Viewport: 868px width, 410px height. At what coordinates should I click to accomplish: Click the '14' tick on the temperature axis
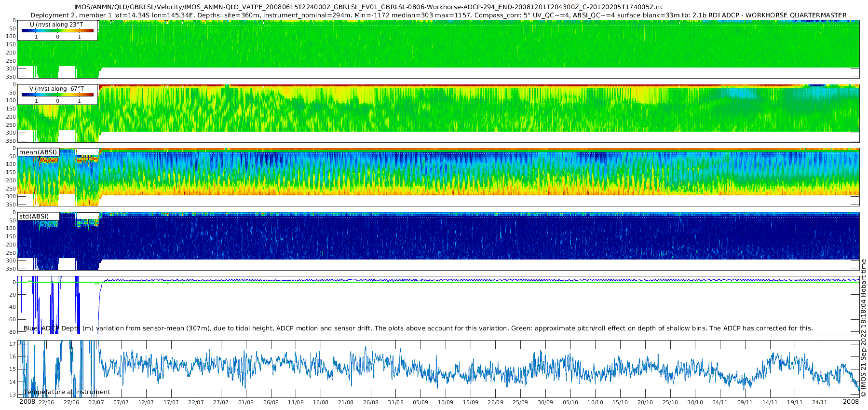(x=13, y=382)
